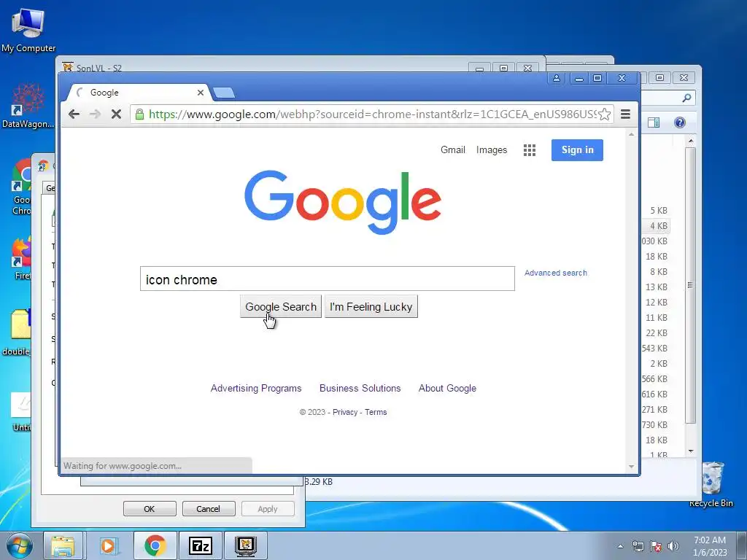Stop page loading with the X button
Screen dimensions: 747x560
(x=116, y=114)
